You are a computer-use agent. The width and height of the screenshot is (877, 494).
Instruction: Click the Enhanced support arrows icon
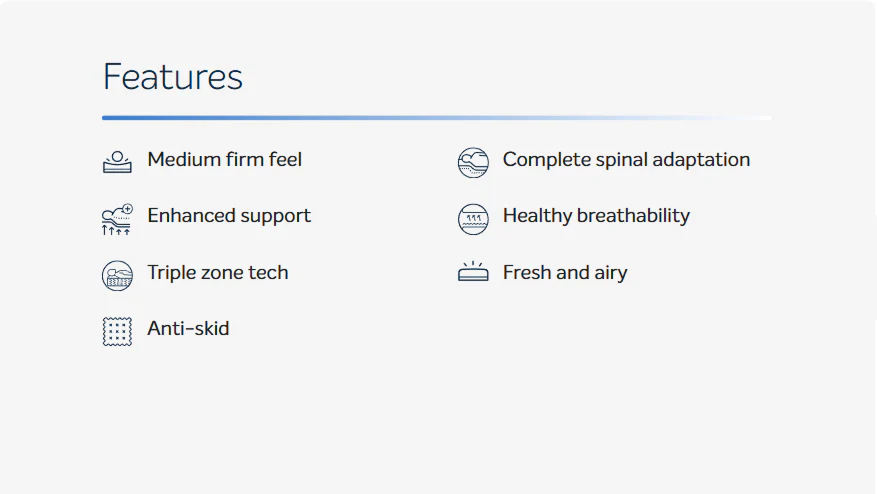[x=117, y=219]
